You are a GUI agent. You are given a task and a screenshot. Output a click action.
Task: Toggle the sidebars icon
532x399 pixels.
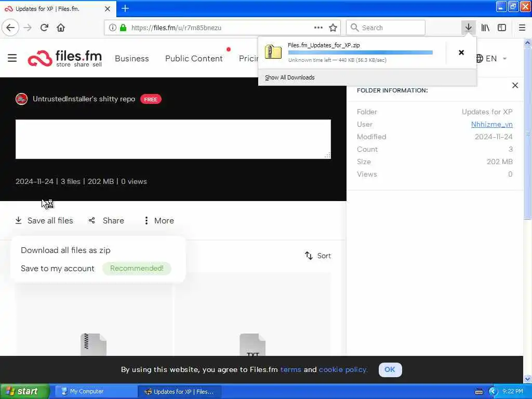tap(502, 28)
